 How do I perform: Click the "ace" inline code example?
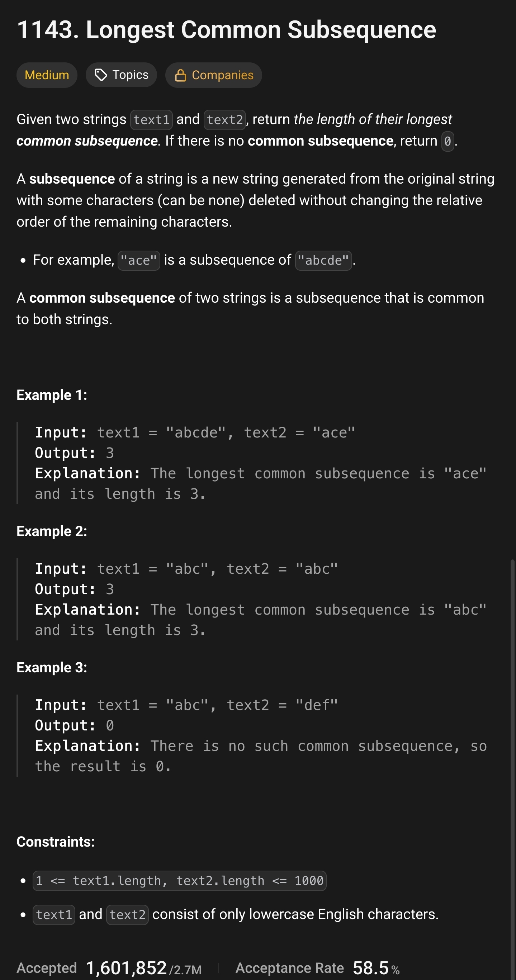(138, 261)
